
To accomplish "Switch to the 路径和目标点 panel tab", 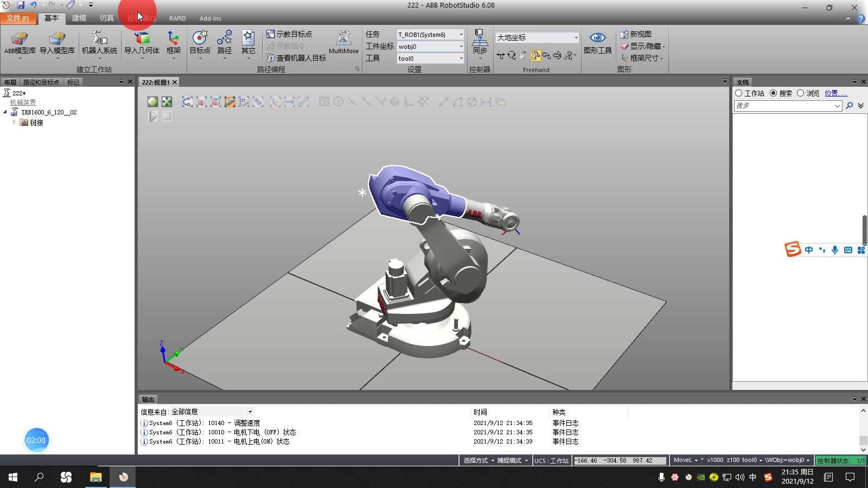I will click(x=41, y=82).
